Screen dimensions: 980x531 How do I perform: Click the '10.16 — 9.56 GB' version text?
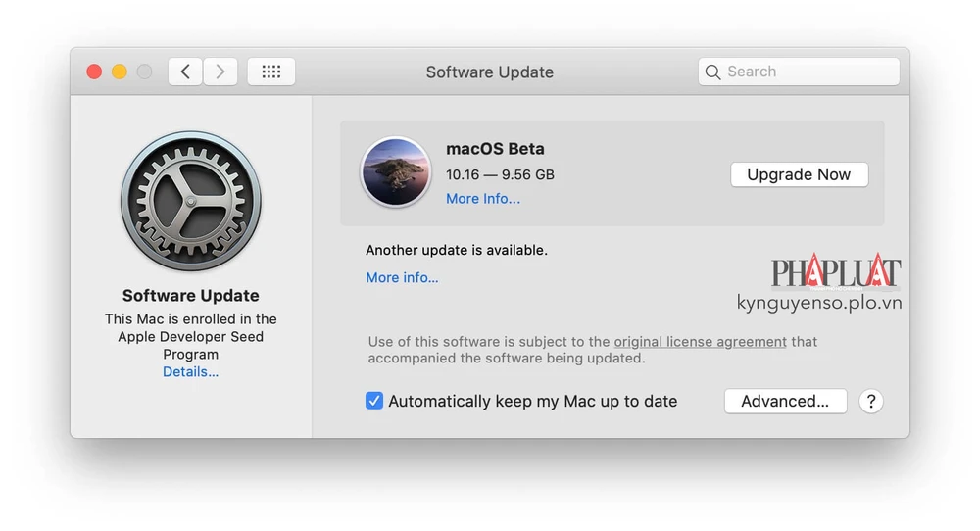point(500,175)
